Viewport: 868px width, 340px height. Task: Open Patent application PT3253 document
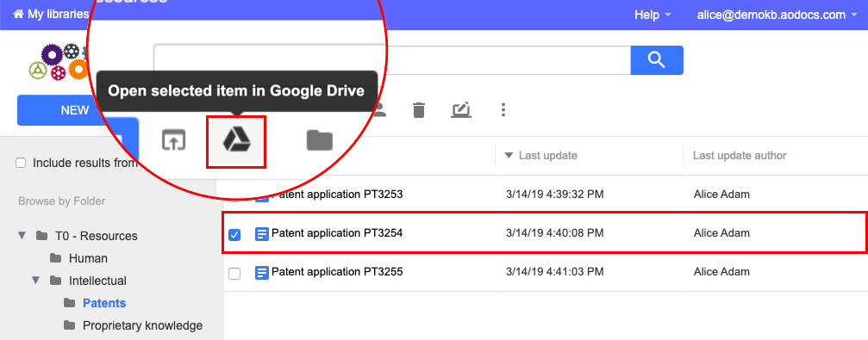(x=337, y=194)
